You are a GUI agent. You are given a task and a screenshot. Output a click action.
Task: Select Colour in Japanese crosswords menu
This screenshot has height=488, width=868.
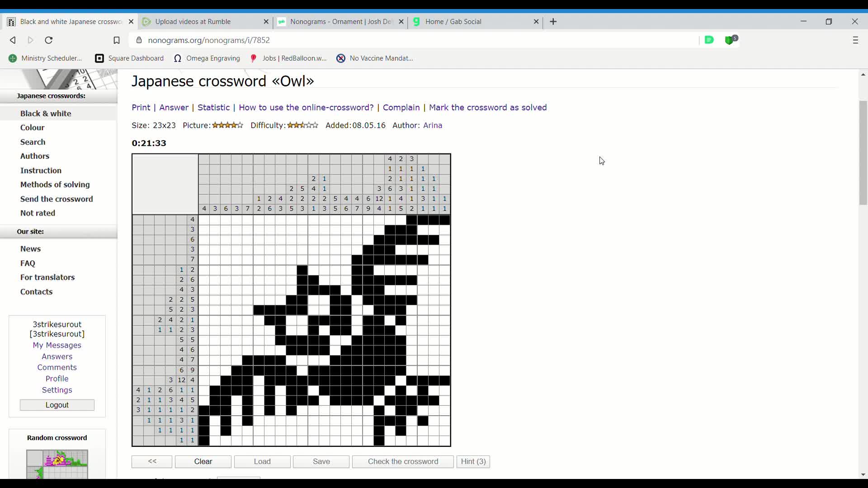tap(33, 127)
